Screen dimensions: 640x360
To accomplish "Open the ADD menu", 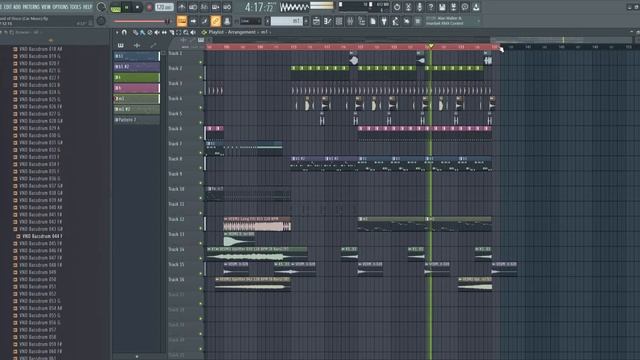I will pyautogui.click(x=17, y=7).
